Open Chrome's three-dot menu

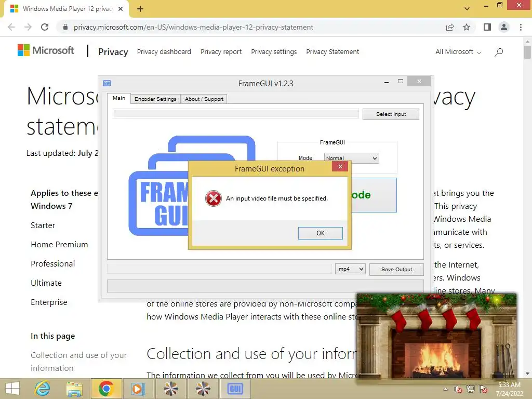(521, 27)
